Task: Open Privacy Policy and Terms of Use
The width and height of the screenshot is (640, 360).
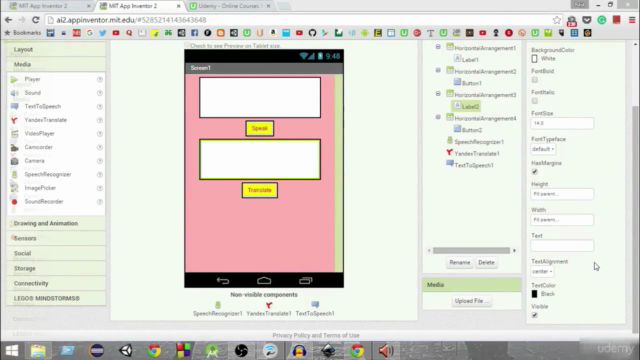Action: tap(316, 336)
